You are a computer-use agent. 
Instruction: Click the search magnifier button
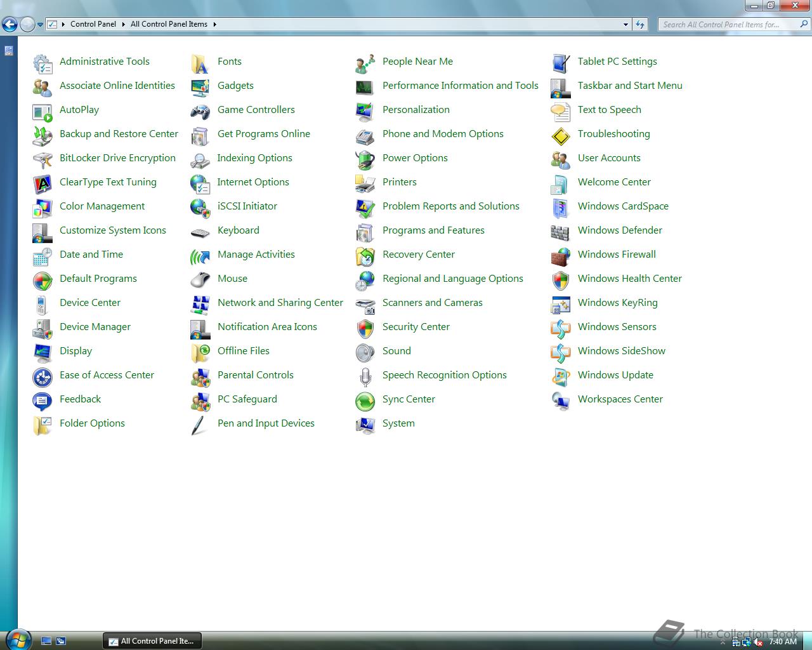click(x=804, y=24)
